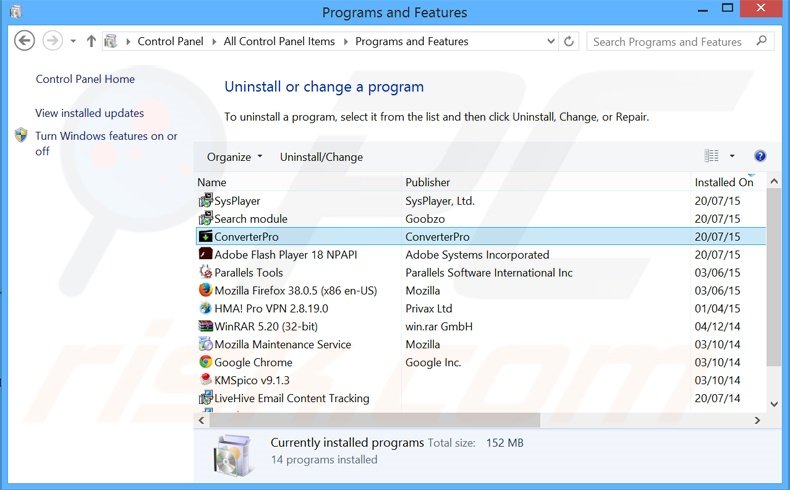The image size is (790, 490).
Task: Expand the chevron after Control Panel breadcrumb
Action: point(214,42)
